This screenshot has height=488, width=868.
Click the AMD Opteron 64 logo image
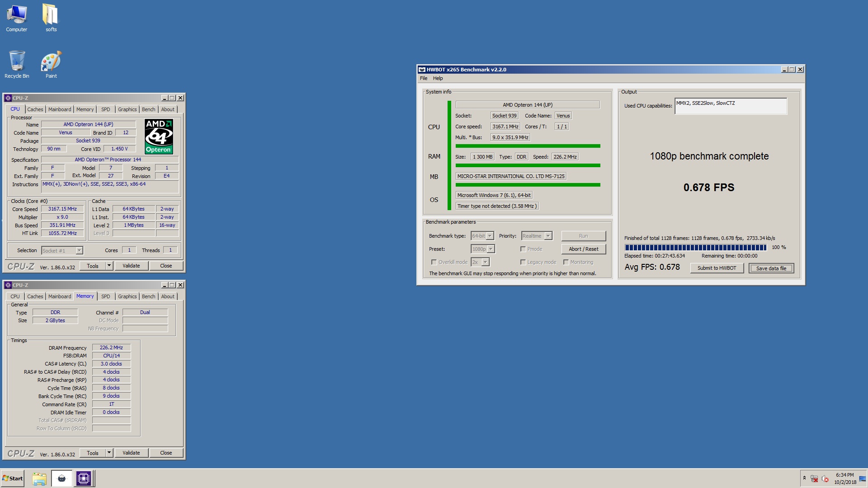point(159,136)
